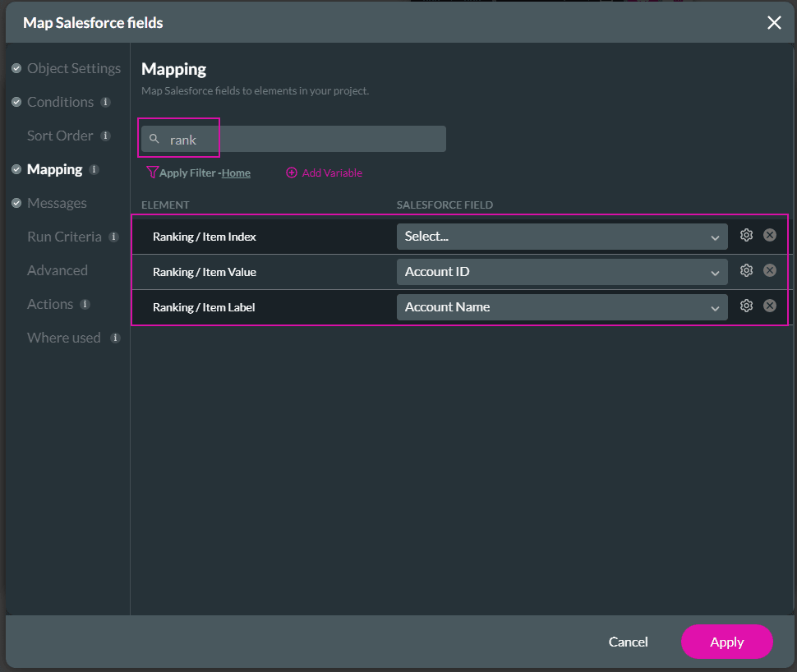The image size is (797, 672).
Task: Open the Account ID field dropdown
Action: [x=561, y=272]
